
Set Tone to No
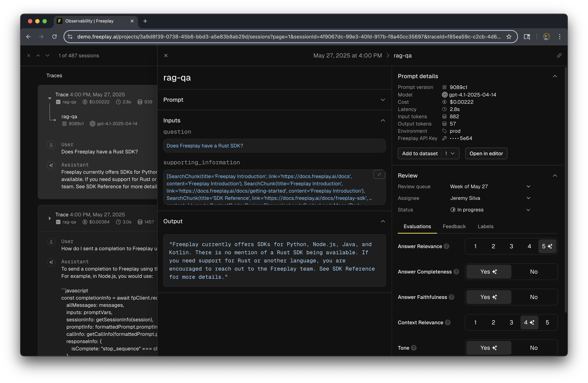(534, 348)
